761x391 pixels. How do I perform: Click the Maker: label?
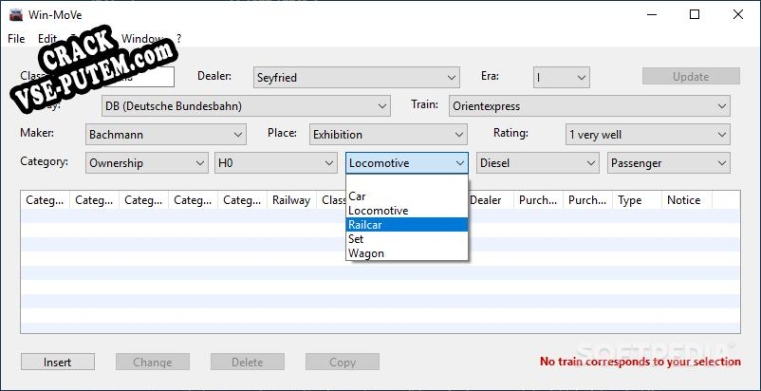37,132
